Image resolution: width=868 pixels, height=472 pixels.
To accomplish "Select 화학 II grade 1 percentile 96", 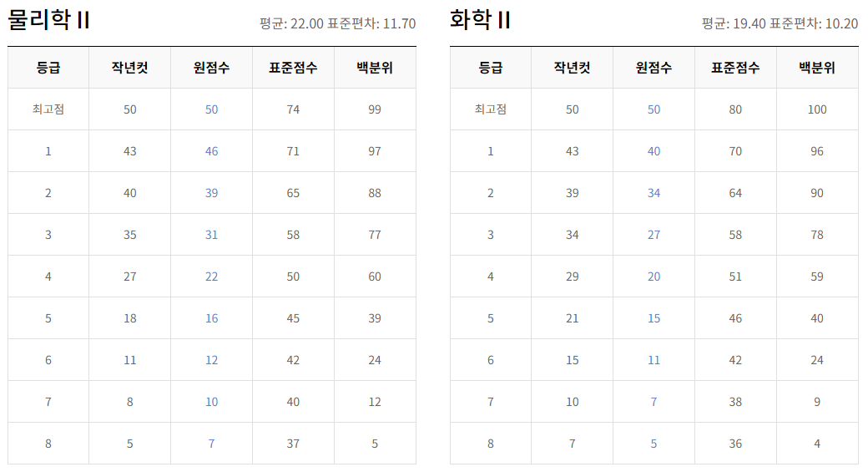I will (817, 151).
